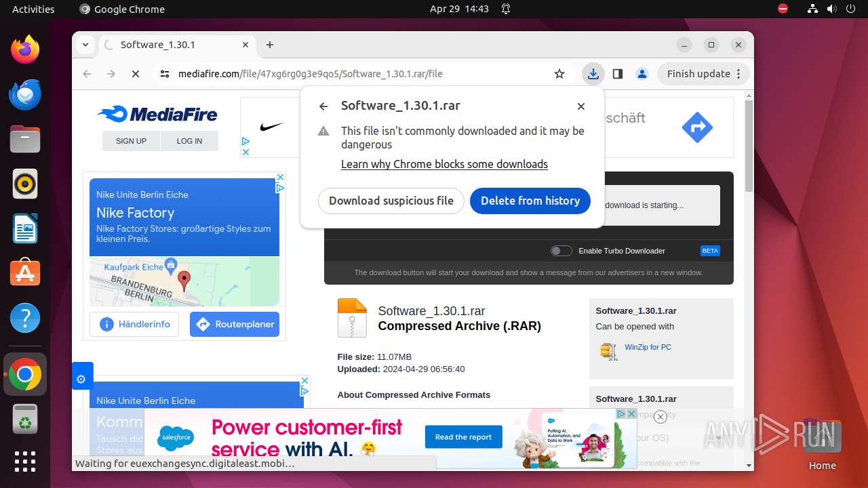
Task: Close the download warning bubble
Action: point(581,106)
